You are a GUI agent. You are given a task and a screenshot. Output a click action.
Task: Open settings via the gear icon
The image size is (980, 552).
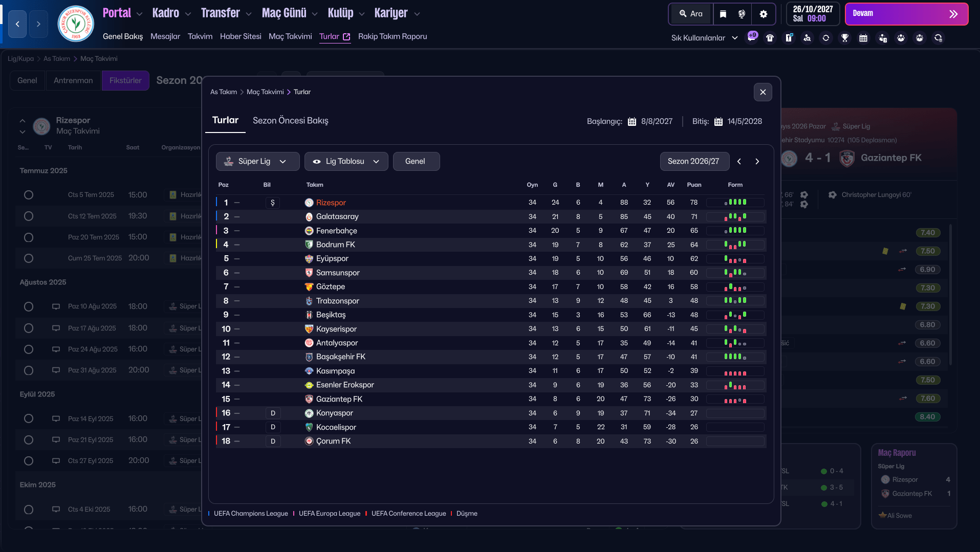763,14
